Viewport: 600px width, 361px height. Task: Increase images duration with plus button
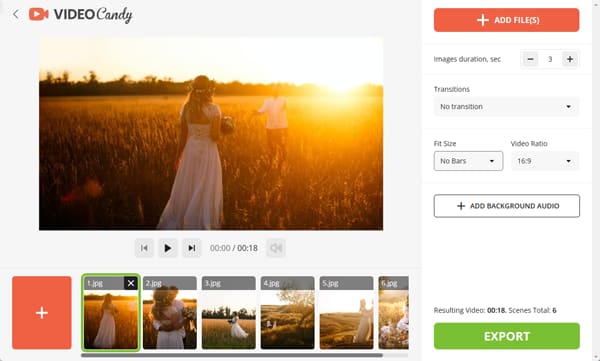[570, 59]
